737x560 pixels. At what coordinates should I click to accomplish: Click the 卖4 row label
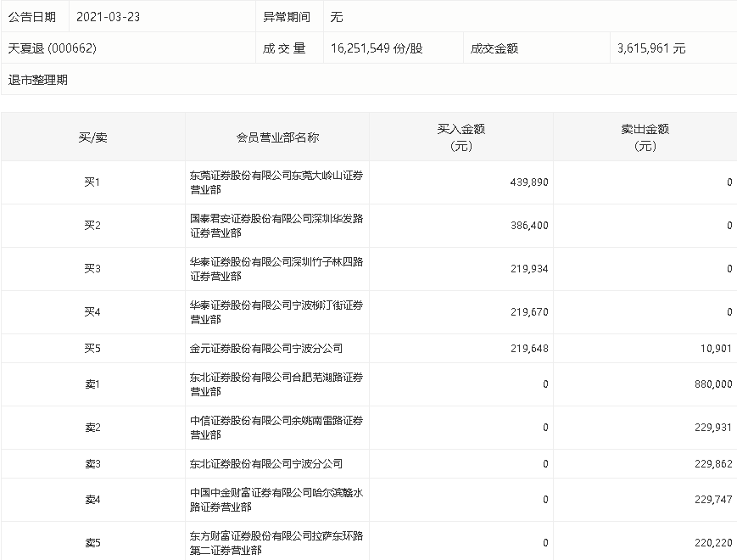point(92,500)
